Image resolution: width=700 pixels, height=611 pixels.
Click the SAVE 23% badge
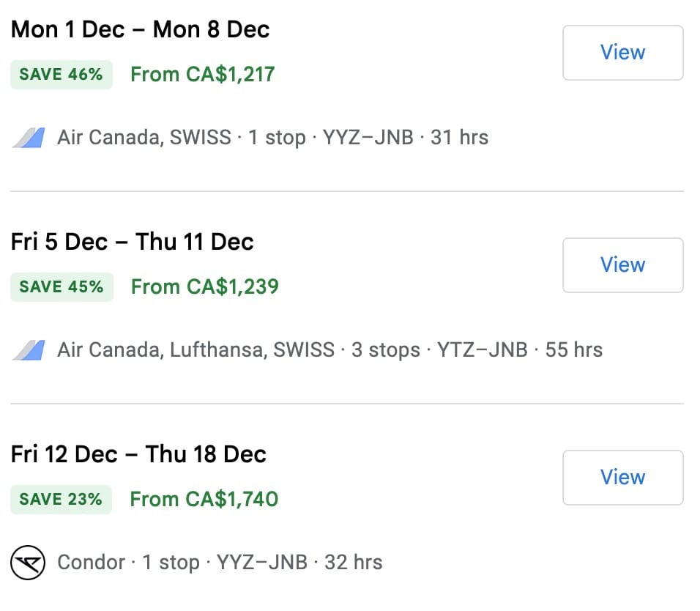pos(62,500)
